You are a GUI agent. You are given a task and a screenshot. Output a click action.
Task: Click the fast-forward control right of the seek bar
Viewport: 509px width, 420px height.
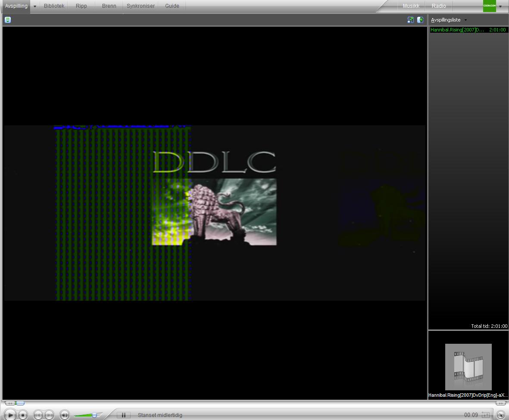point(500,403)
